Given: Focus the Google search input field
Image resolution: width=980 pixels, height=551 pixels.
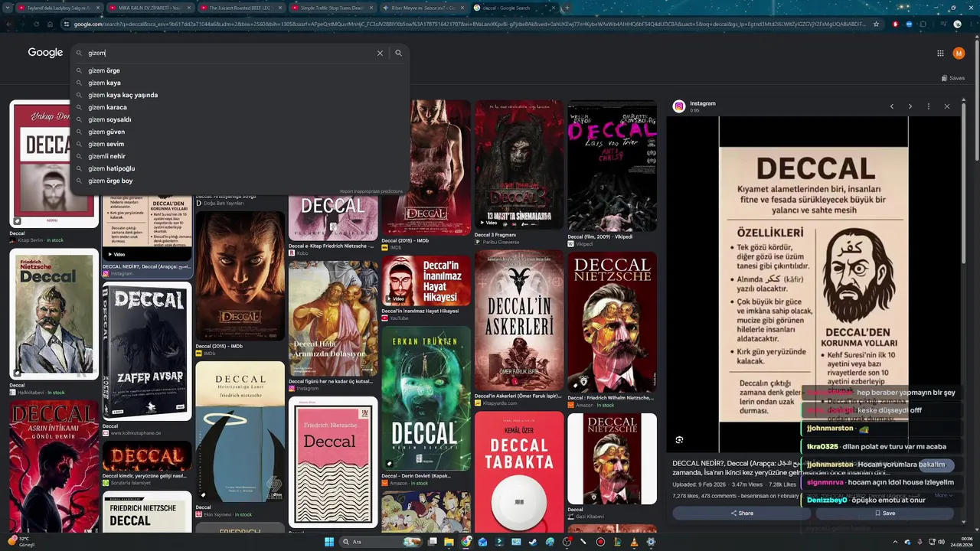Looking at the screenshot, I should click(x=230, y=54).
